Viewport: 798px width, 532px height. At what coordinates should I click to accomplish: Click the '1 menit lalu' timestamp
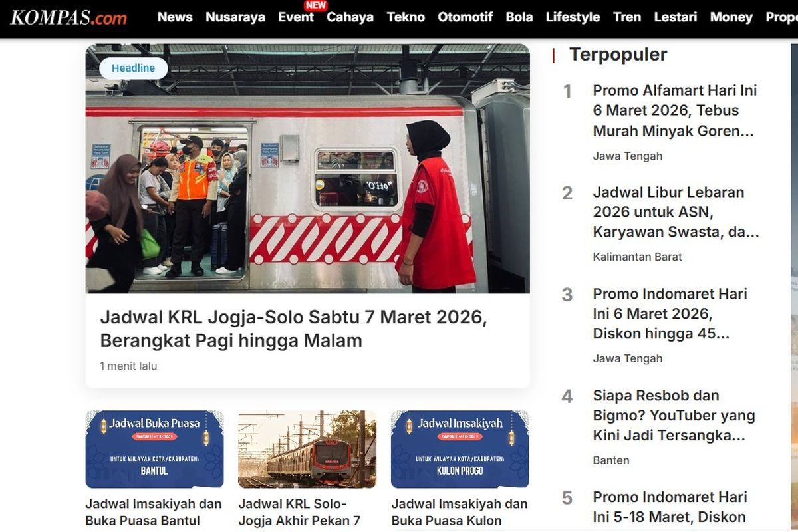tap(128, 366)
